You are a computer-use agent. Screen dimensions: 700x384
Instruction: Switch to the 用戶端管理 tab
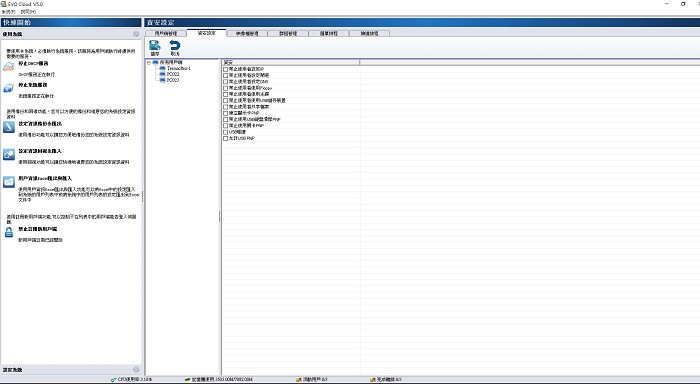pyautogui.click(x=166, y=33)
